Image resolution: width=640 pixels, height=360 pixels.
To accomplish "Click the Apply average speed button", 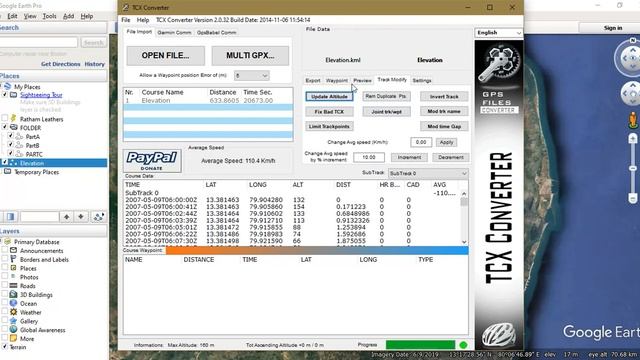I will [446, 142].
